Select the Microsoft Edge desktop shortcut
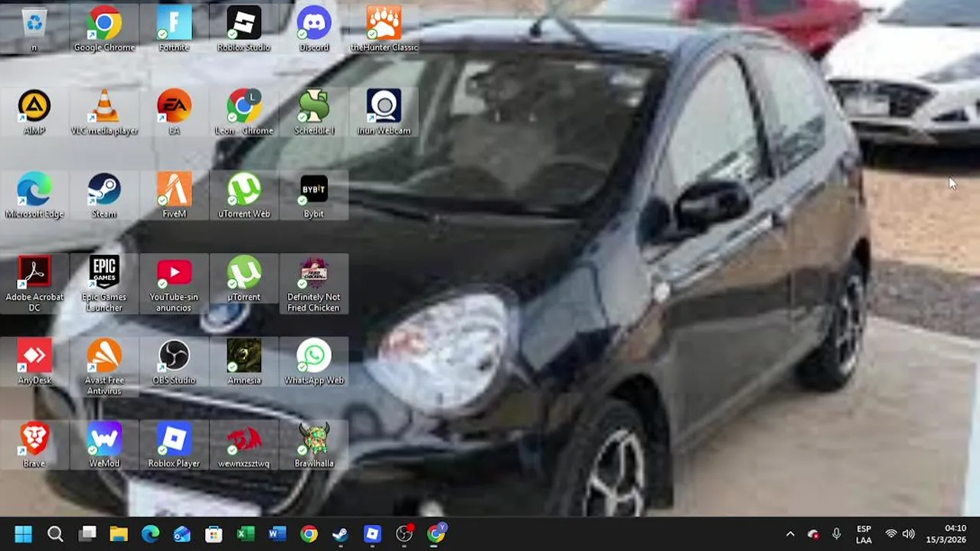 34,196
